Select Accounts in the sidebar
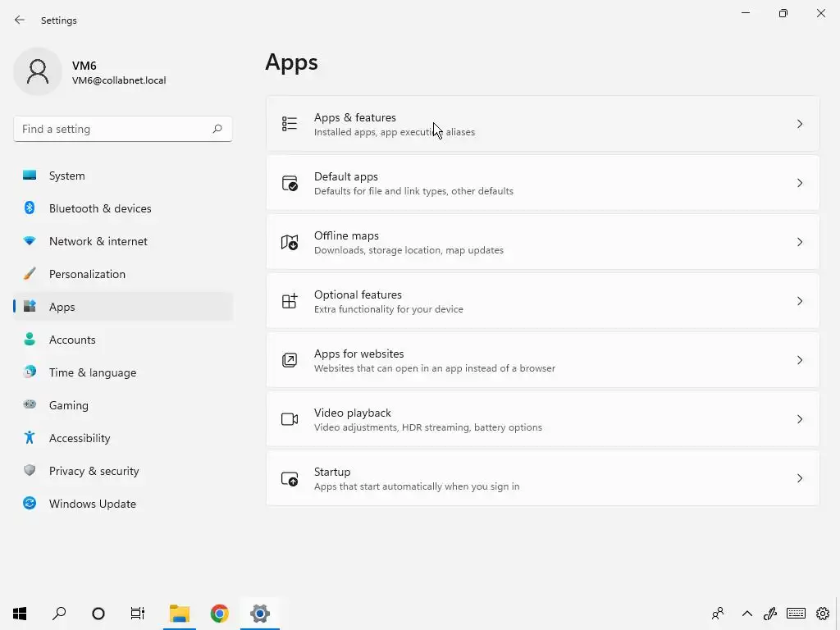The height and width of the screenshot is (630, 840). click(72, 340)
